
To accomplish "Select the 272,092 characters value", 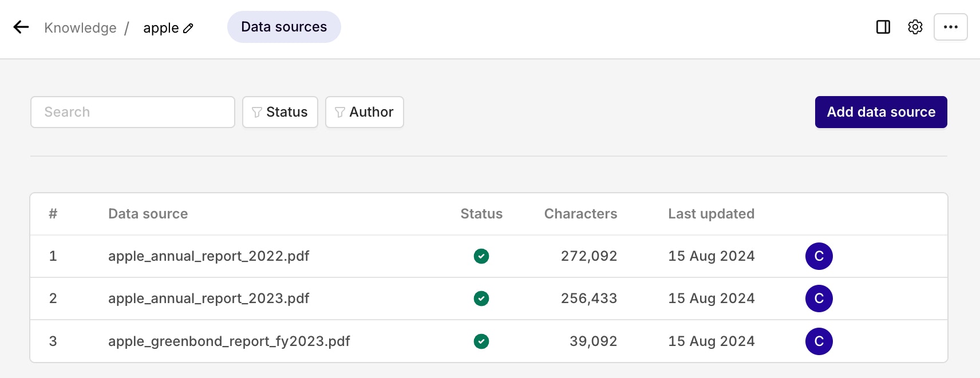I will tap(589, 256).
